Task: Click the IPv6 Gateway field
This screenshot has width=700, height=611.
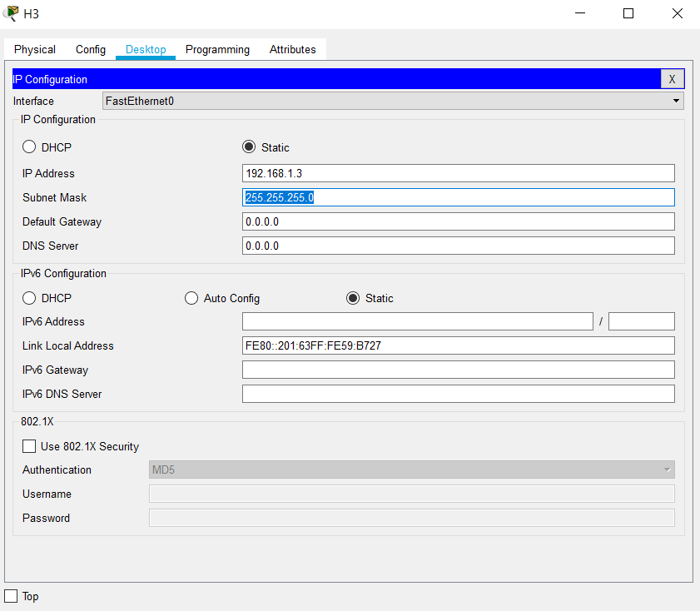Action: tap(458, 370)
